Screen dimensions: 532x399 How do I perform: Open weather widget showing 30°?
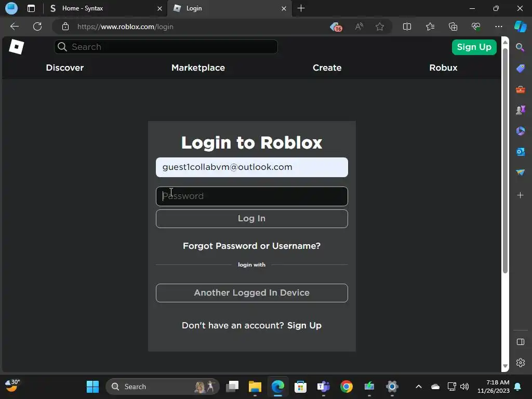coord(12,385)
